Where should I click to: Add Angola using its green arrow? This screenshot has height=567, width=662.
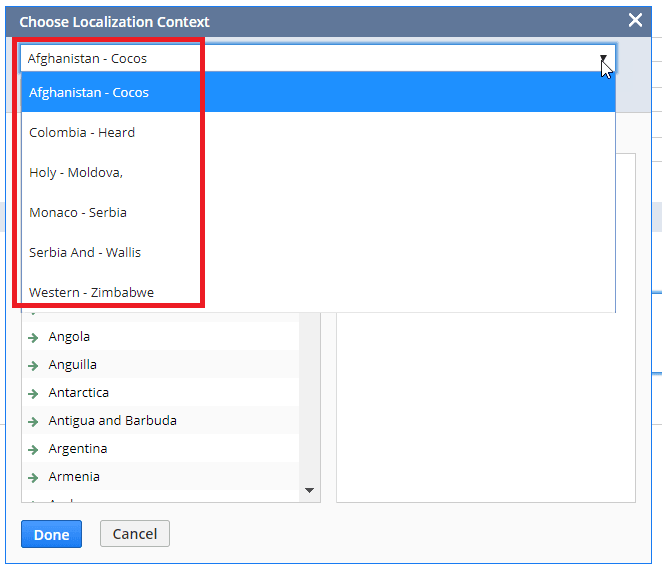(33, 337)
